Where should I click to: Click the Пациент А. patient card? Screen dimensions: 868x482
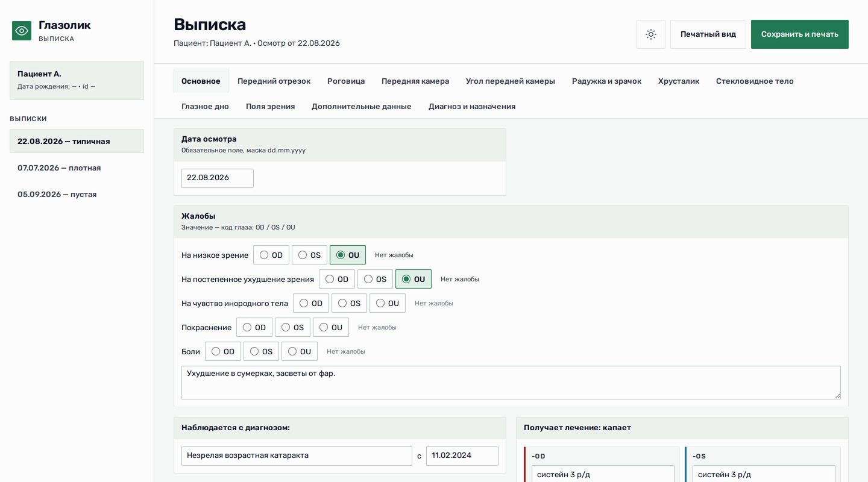coord(77,80)
